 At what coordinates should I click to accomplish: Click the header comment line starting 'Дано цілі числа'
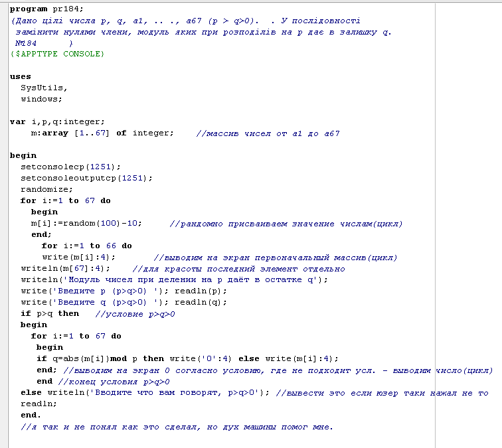(185, 21)
